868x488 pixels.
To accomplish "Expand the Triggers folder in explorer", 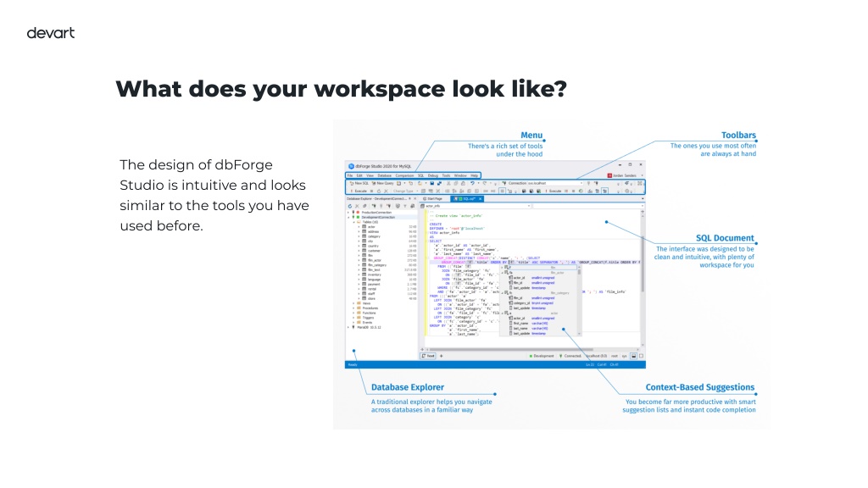I will [x=353, y=318].
